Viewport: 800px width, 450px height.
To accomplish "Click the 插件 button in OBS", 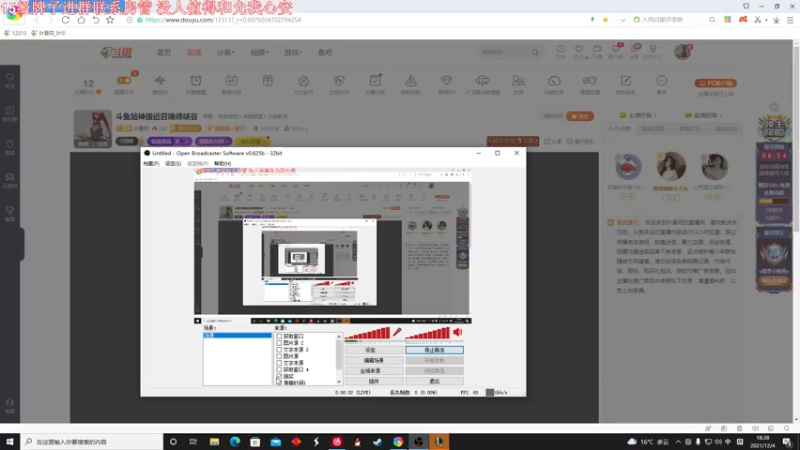I will point(373,381).
